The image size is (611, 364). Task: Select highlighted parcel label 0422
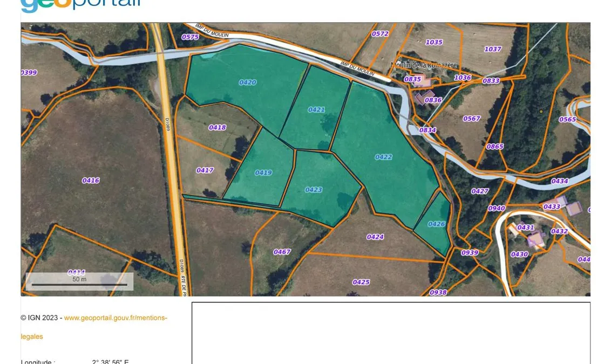coord(383,157)
